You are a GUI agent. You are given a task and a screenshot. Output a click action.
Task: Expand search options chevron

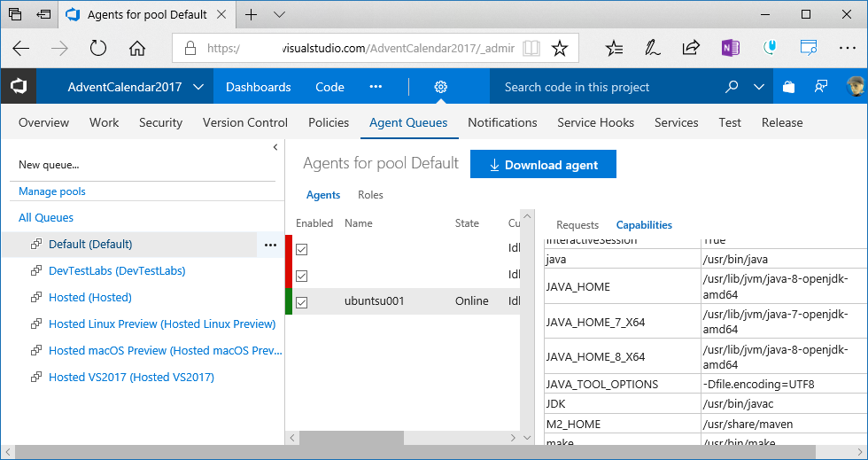(x=759, y=87)
